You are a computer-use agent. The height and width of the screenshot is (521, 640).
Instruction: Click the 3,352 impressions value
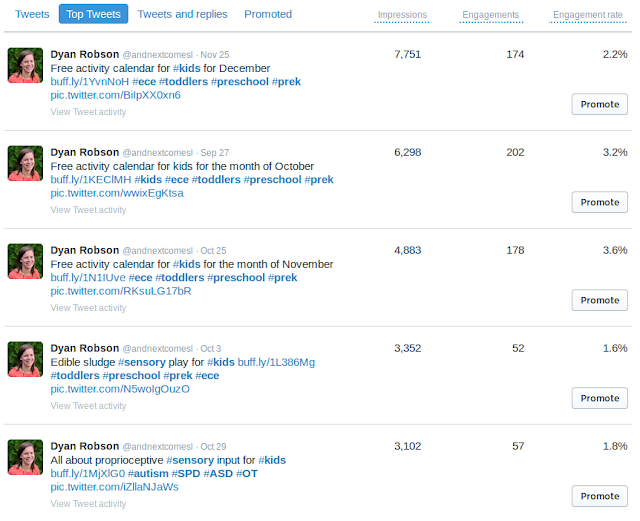(x=407, y=348)
